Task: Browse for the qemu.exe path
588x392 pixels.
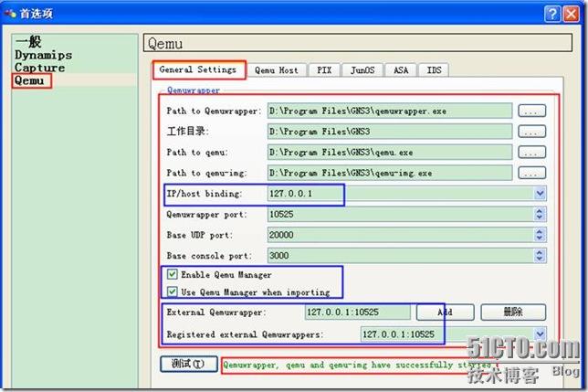Action: 531,153
